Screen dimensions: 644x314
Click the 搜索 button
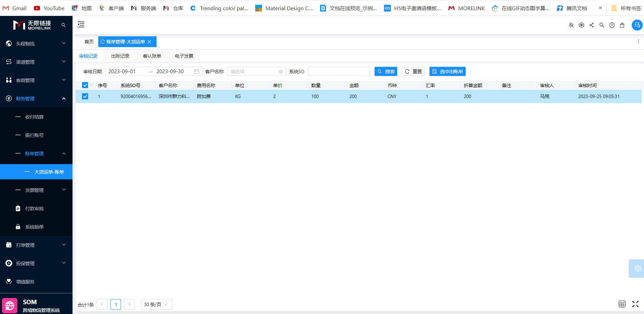tap(386, 72)
